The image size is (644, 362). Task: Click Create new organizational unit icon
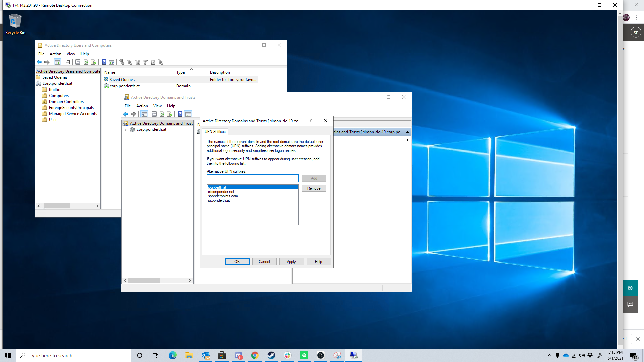pyautogui.click(x=138, y=62)
